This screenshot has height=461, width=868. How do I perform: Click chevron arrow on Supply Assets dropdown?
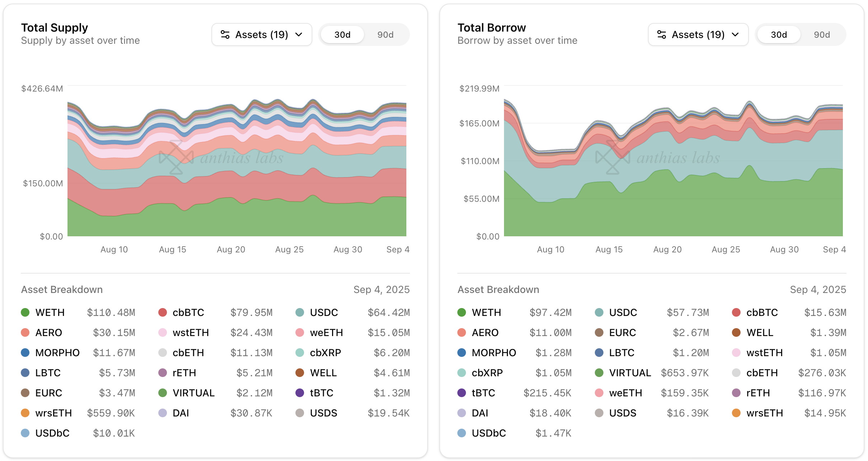(x=299, y=34)
